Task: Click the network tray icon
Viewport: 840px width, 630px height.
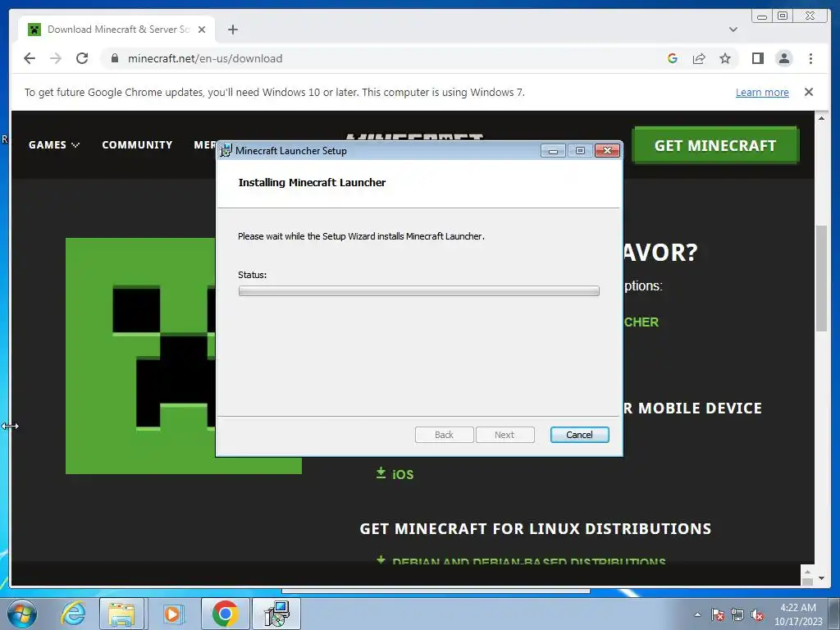Action: [737, 614]
